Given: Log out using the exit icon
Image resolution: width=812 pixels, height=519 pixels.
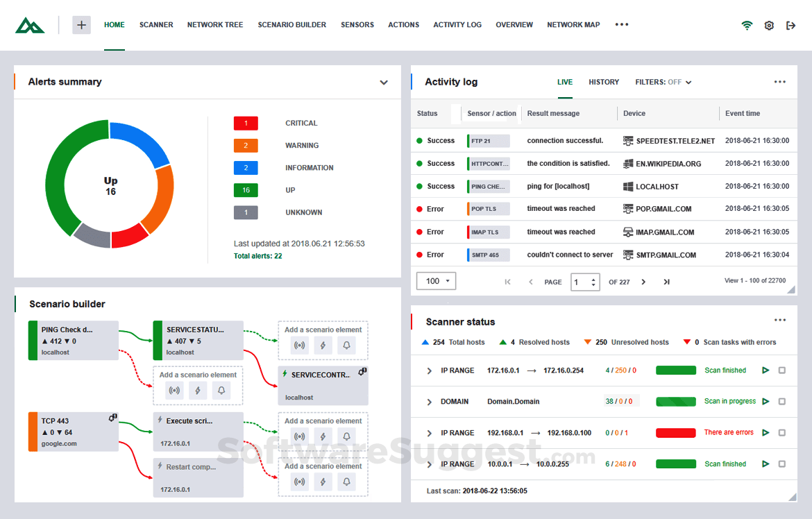Looking at the screenshot, I should coord(791,25).
